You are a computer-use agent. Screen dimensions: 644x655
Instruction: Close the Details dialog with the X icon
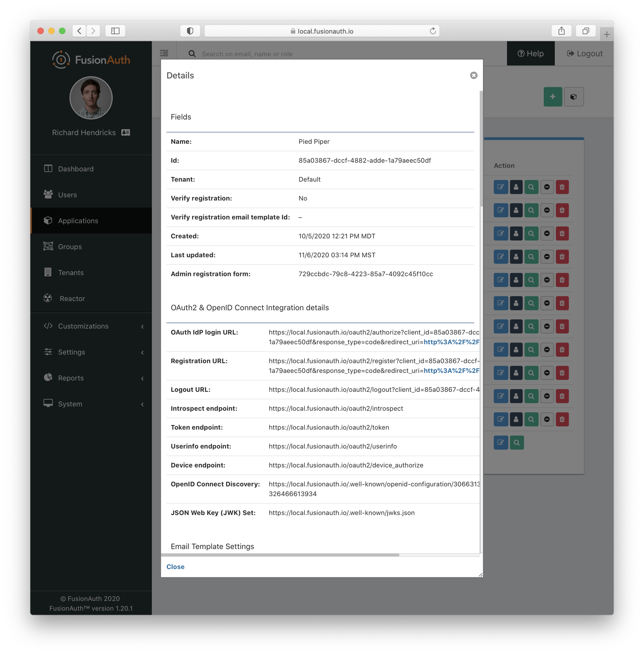point(473,75)
